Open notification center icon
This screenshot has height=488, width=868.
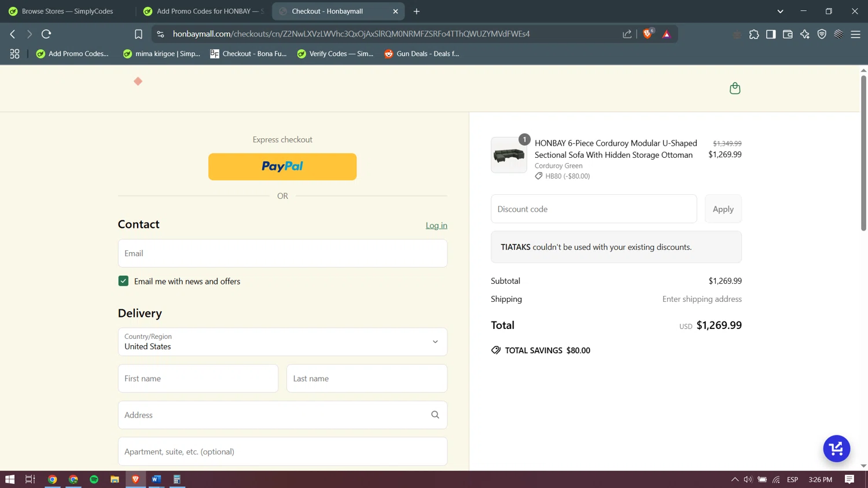(x=849, y=479)
